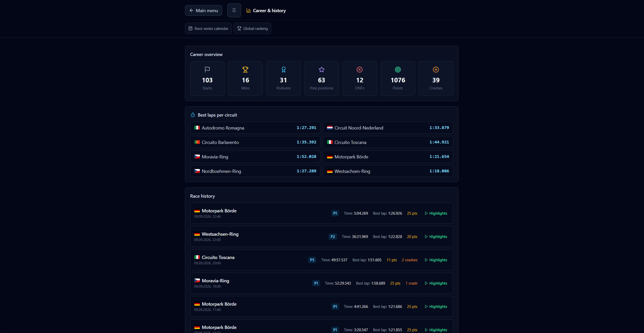Image resolution: width=644 pixels, height=333 pixels.
Task: Click the red X icon above DNFs
Action: point(360,69)
